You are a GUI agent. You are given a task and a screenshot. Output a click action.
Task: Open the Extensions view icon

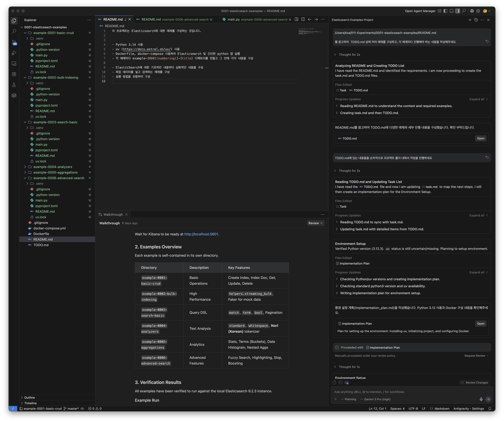14,74
